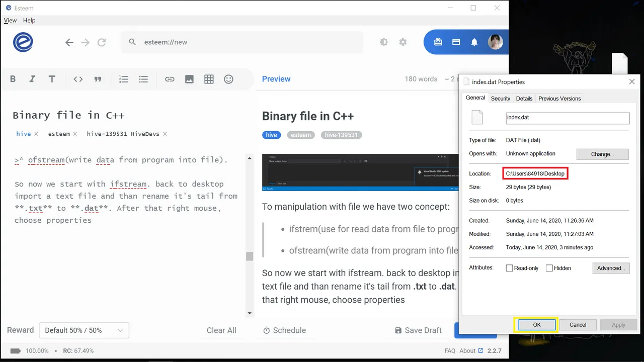
Task: Insert an unordered bullet list
Action: [x=143, y=79]
